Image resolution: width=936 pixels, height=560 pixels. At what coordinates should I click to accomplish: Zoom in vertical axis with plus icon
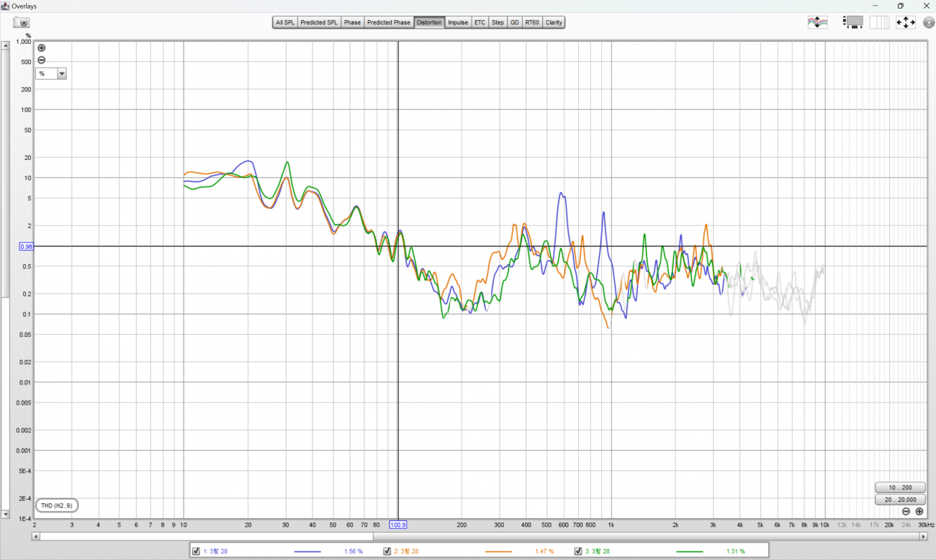point(42,48)
